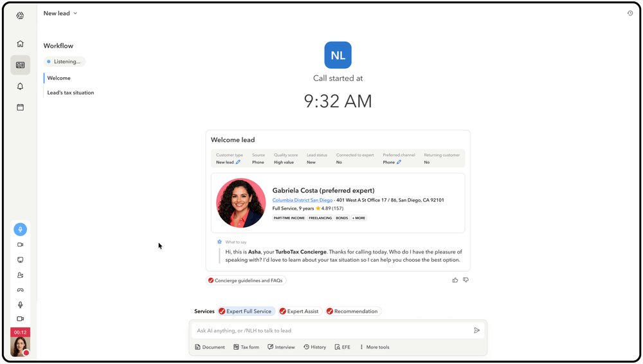Click the red 00:12 call timer
The height and width of the screenshot is (364, 643).
20,332
